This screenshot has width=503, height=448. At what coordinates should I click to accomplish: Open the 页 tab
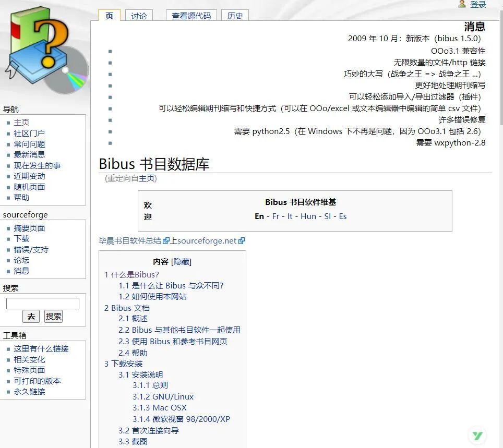coord(109,16)
